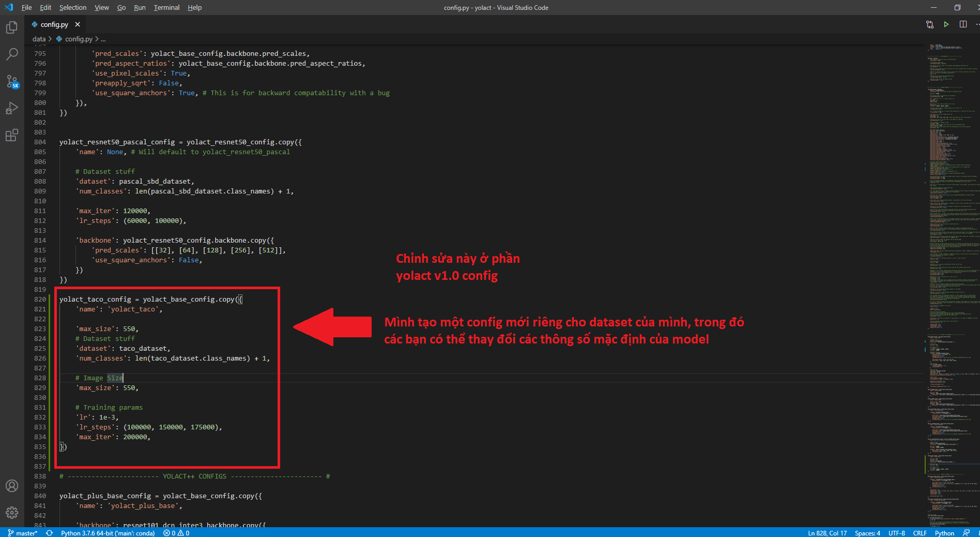Click 'yolact_taco_config' on line 820
Screen dimensions: 980x537
95,299
